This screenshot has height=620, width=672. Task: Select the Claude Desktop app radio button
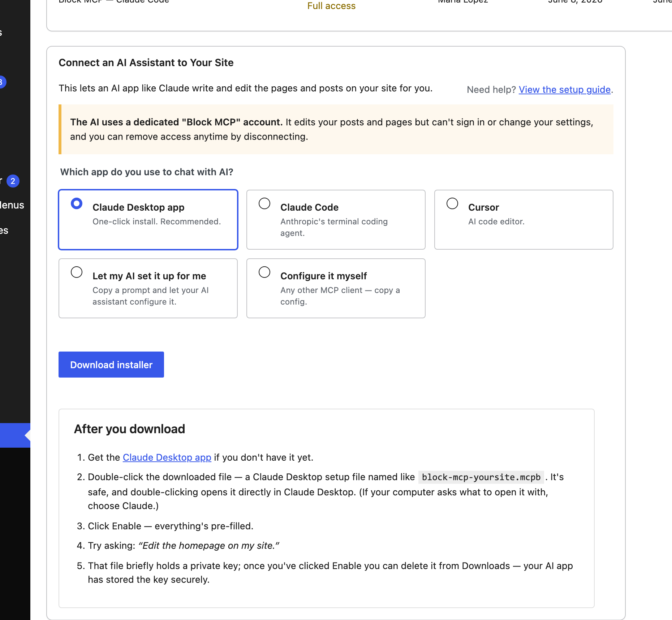pos(77,203)
